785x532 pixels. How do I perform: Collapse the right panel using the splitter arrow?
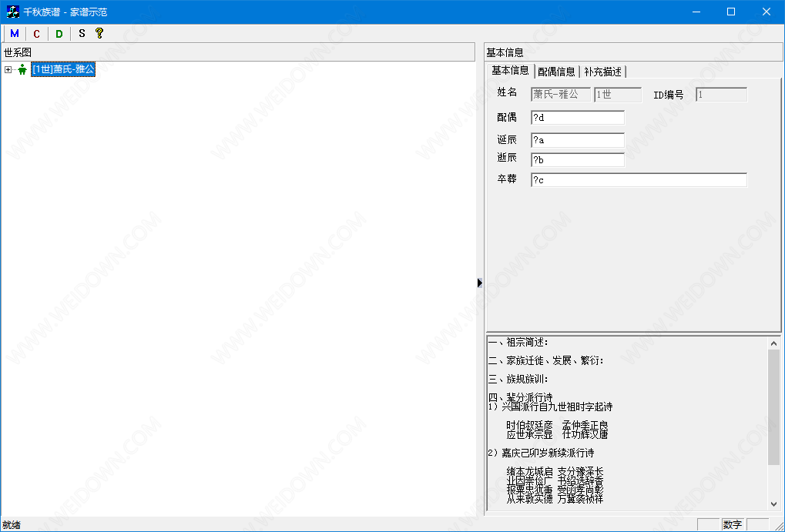point(480,283)
